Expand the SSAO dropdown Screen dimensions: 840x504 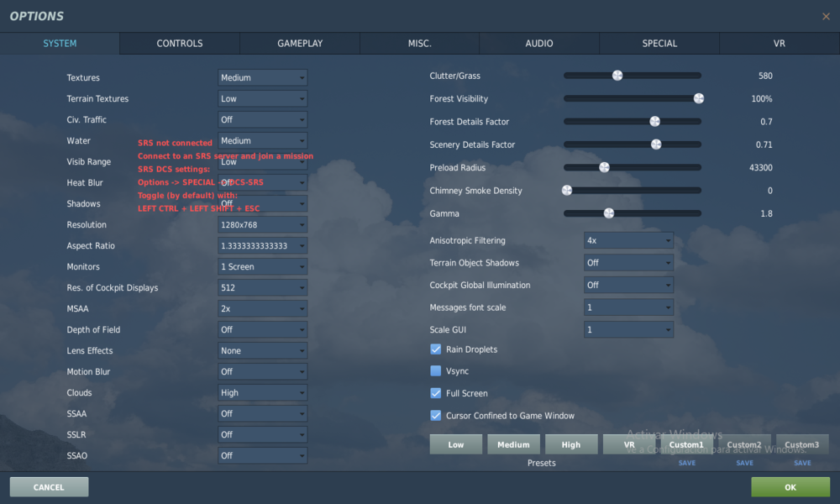tap(262, 455)
